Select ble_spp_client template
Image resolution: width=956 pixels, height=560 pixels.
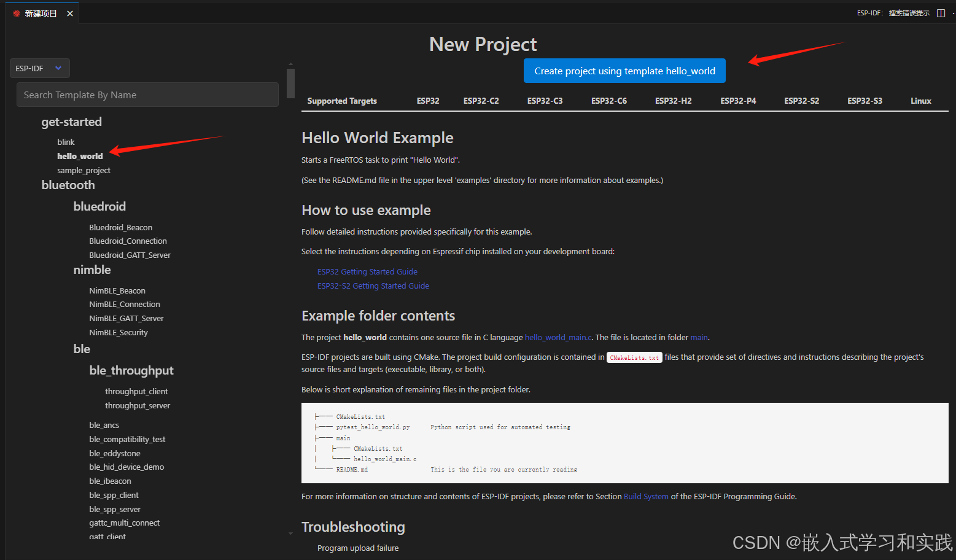114,495
